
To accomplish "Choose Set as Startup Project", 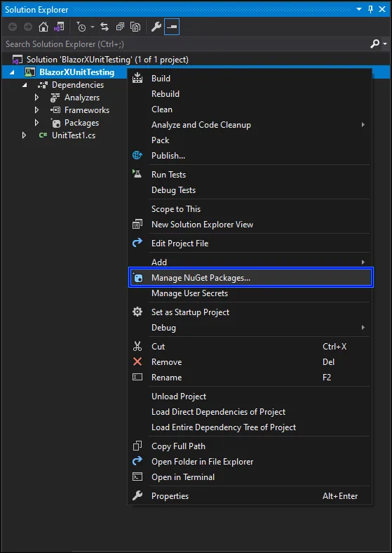I will [250, 312].
